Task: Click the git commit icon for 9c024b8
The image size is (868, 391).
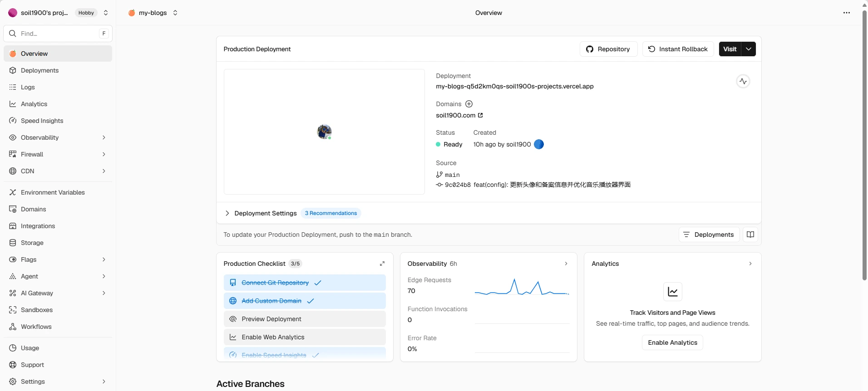Action: point(439,185)
